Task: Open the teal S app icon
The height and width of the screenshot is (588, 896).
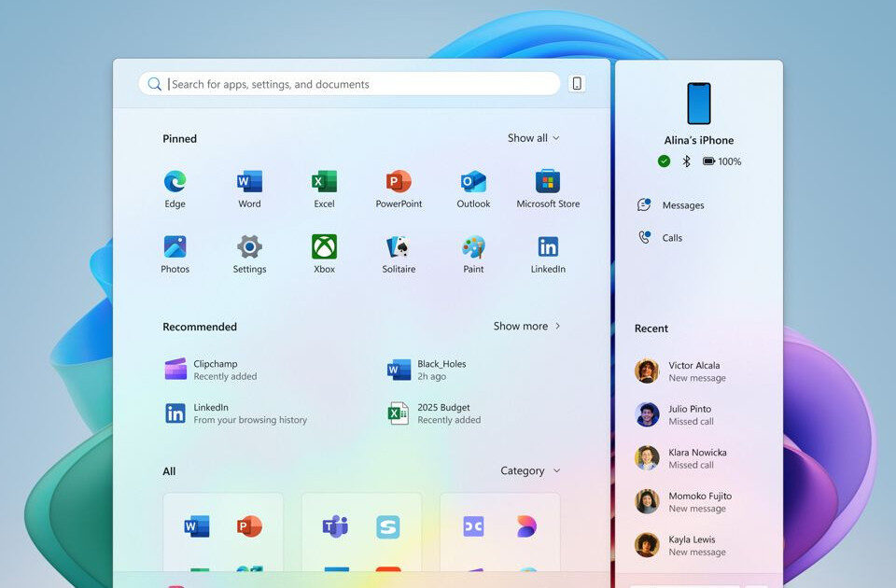Action: (388, 526)
